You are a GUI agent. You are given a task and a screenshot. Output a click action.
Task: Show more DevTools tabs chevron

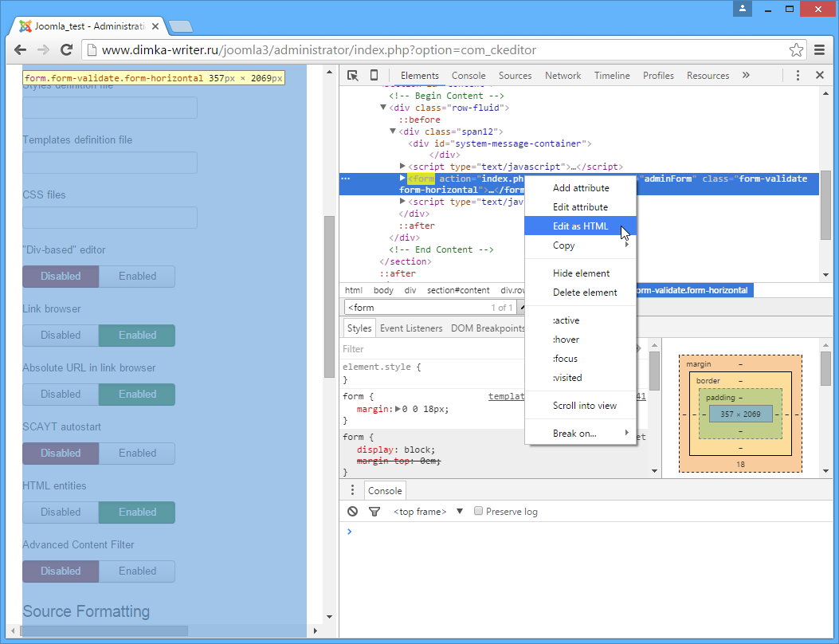746,76
